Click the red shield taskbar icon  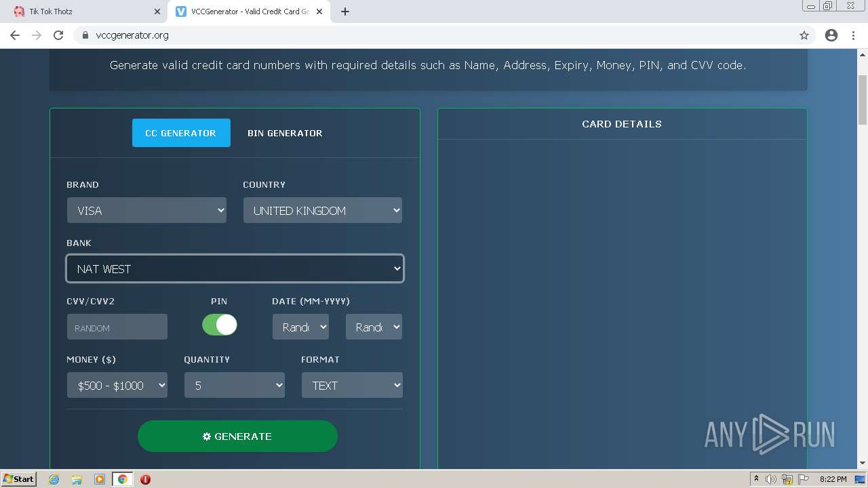point(145,479)
